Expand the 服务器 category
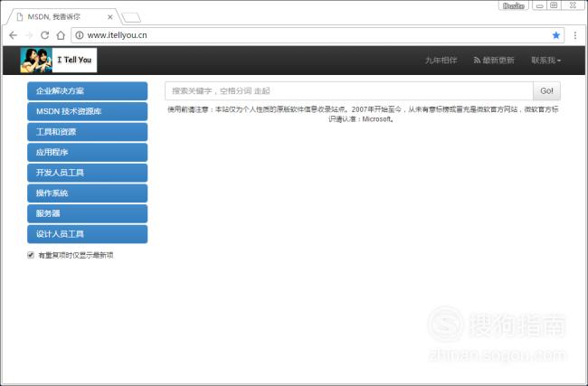The height and width of the screenshot is (386, 588). tap(88, 213)
